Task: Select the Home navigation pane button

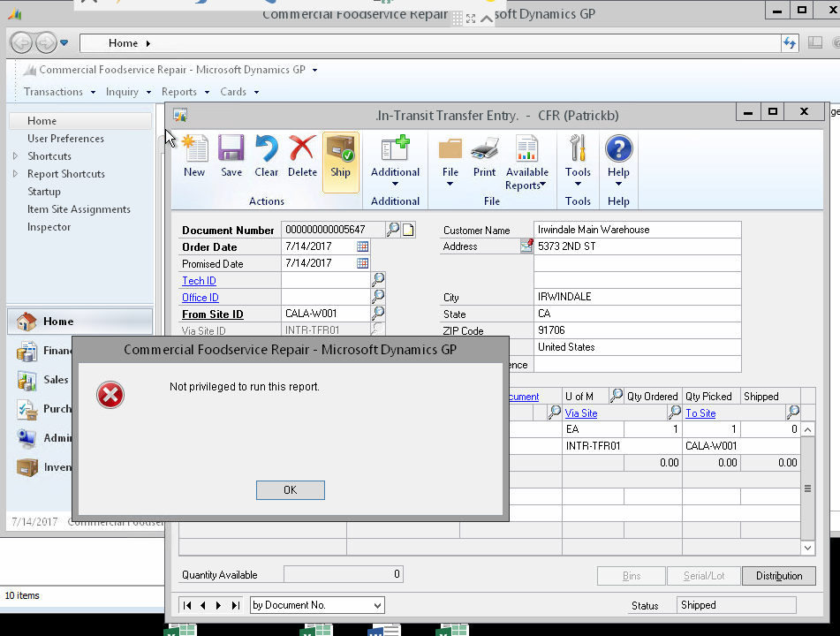Action: point(79,322)
